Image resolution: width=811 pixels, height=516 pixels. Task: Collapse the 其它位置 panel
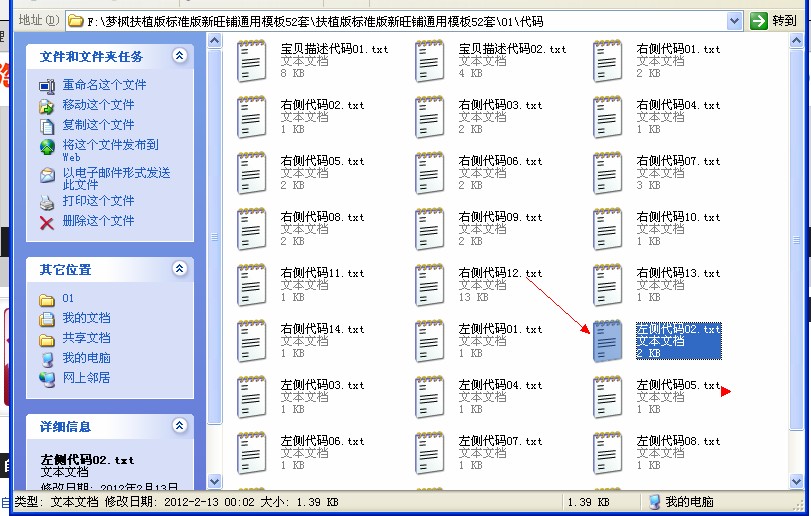click(x=179, y=268)
